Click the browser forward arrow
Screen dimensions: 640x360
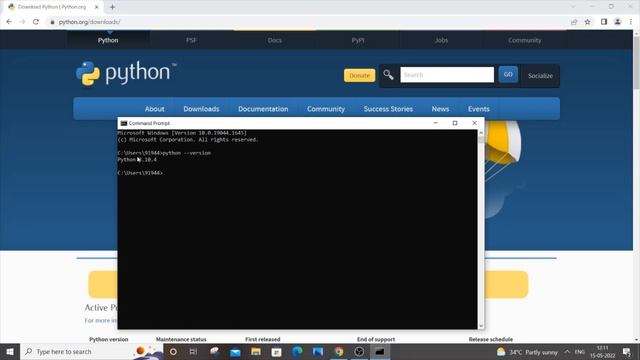point(22,22)
